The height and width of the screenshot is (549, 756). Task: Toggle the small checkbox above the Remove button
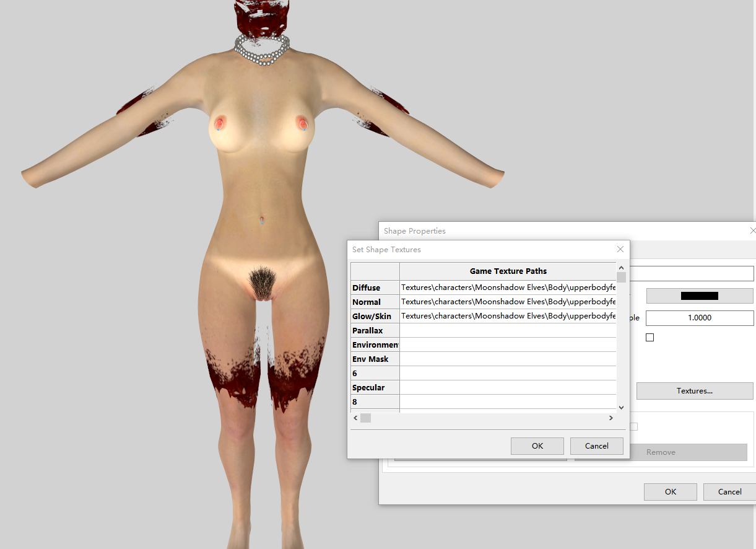tap(633, 426)
